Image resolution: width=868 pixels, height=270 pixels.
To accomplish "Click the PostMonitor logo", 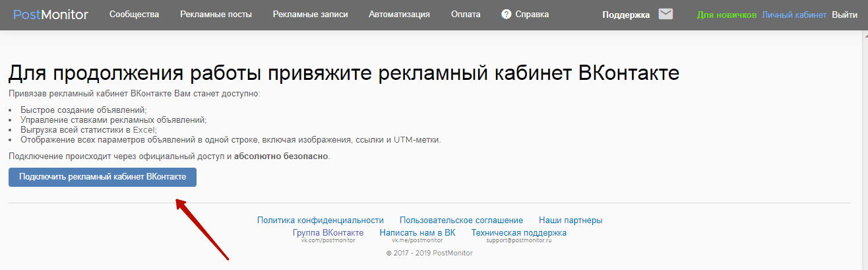I will point(51,14).
